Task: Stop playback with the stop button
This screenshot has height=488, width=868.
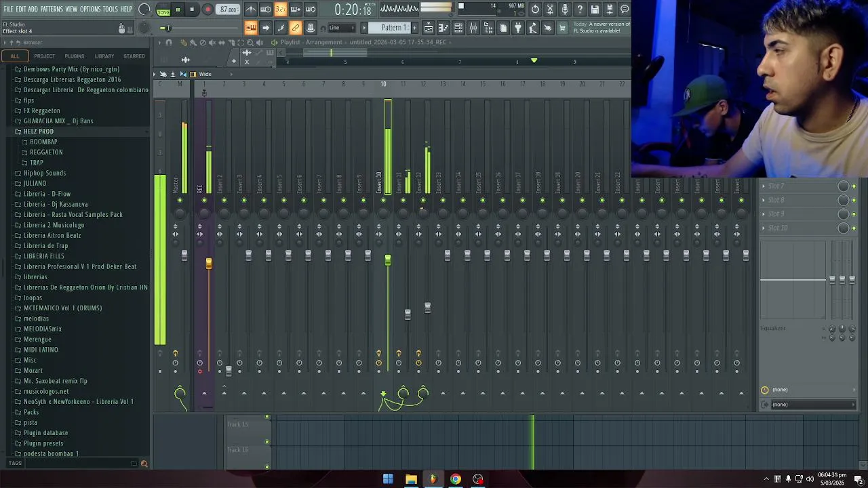Action: (192, 9)
